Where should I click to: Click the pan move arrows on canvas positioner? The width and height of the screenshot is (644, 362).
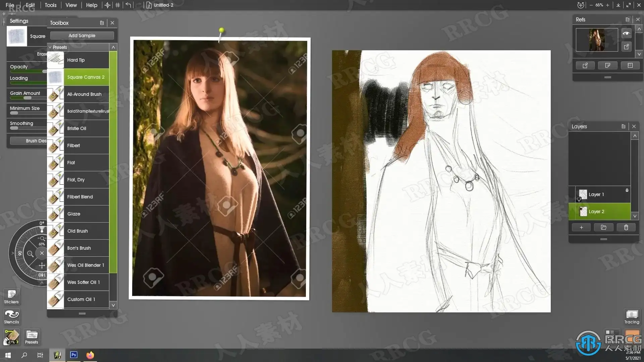(42, 266)
